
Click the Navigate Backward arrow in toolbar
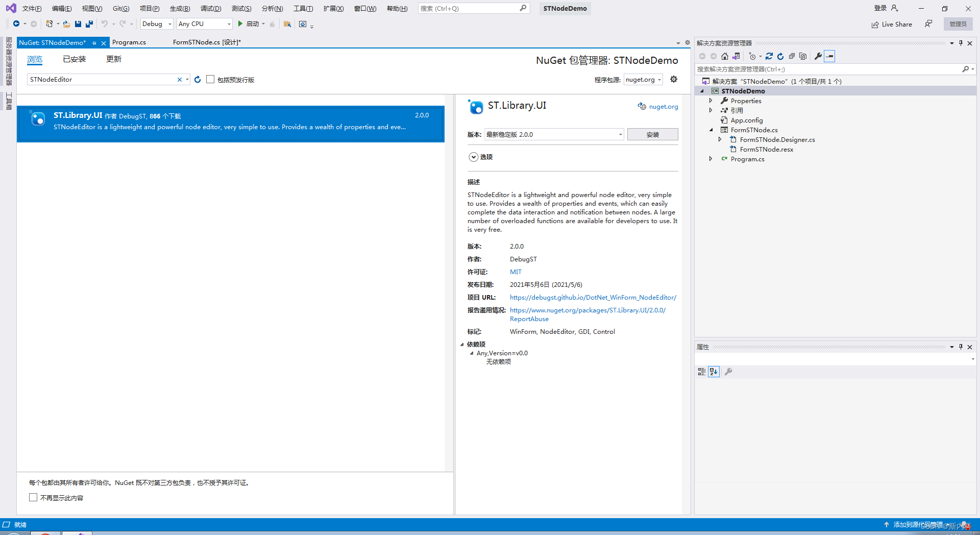pos(16,24)
